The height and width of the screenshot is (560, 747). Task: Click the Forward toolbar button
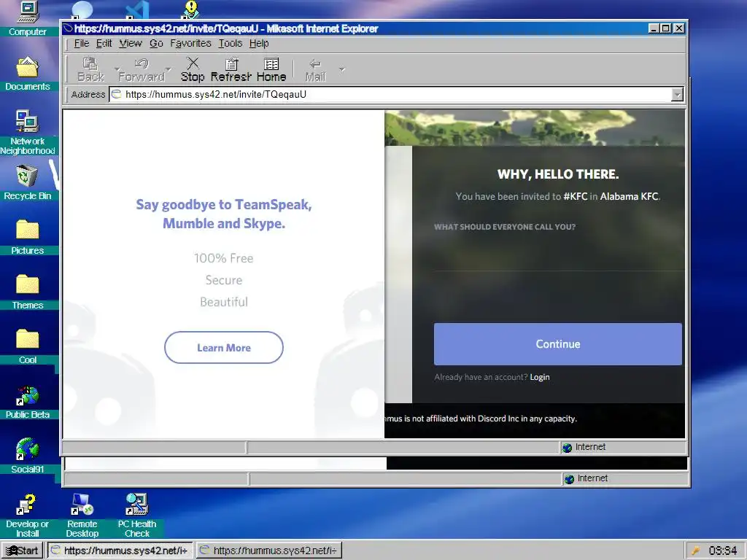142,69
